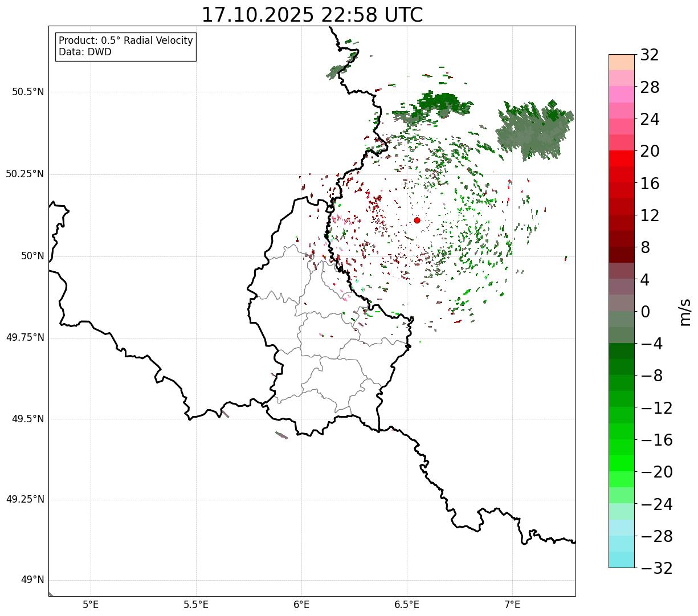The image size is (698, 616).
Task: Click the 5.5°E longitude label
Action: click(196, 605)
